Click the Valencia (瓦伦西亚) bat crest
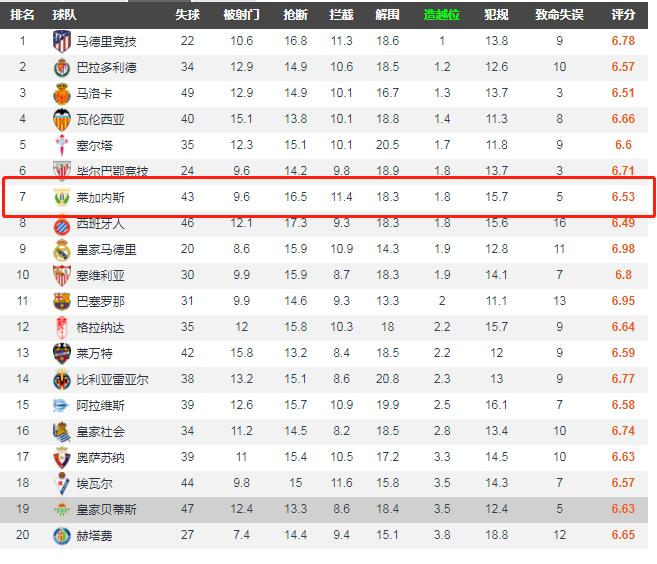The image size is (657, 564). click(61, 119)
